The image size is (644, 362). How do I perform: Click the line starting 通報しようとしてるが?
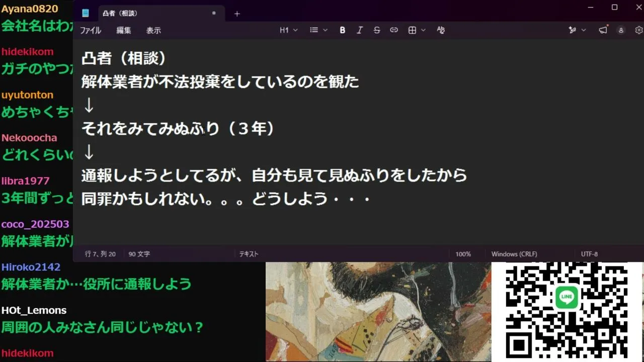click(x=274, y=175)
